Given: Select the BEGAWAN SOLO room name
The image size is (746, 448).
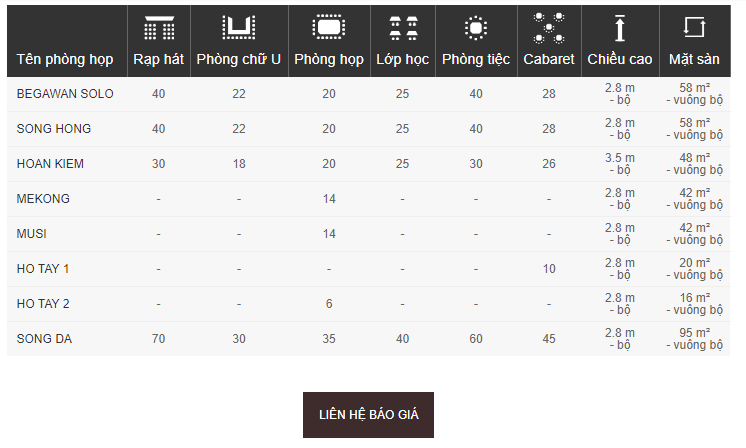Looking at the screenshot, I should point(65,94).
